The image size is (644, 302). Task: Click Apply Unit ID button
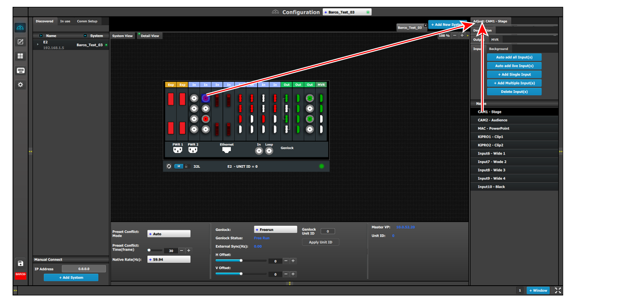coord(321,242)
